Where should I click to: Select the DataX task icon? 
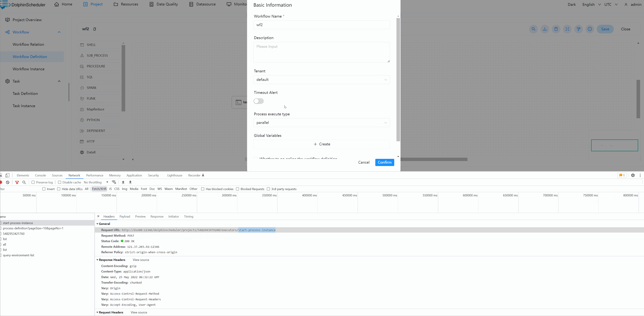pyautogui.click(x=82, y=152)
